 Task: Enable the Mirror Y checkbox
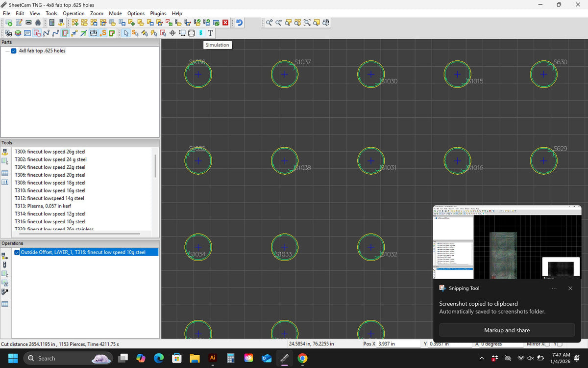[x=560, y=343]
